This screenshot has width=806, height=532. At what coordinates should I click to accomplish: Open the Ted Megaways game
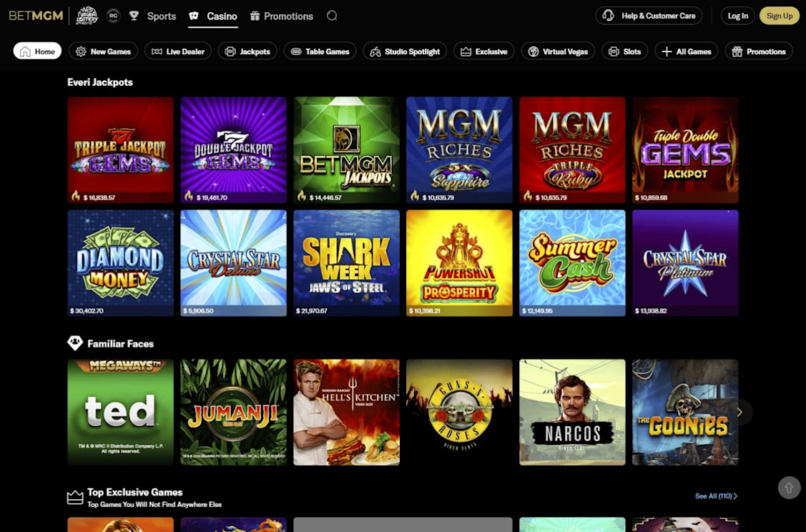tap(120, 413)
